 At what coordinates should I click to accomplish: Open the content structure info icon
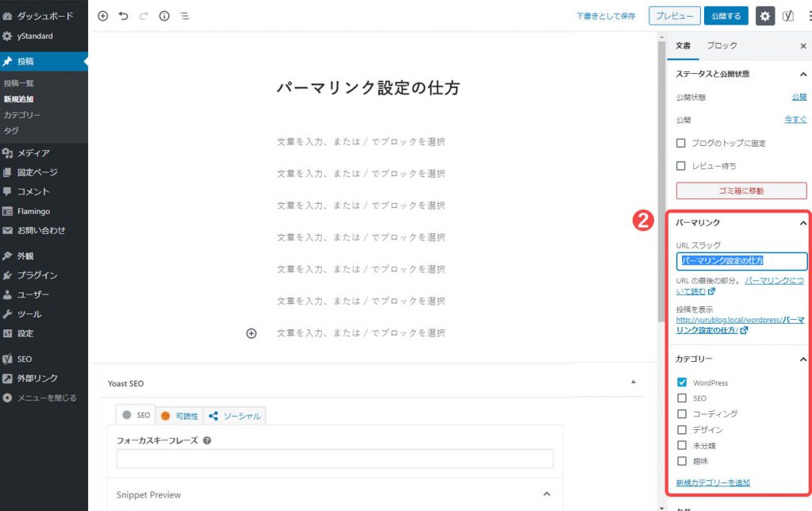click(x=164, y=16)
